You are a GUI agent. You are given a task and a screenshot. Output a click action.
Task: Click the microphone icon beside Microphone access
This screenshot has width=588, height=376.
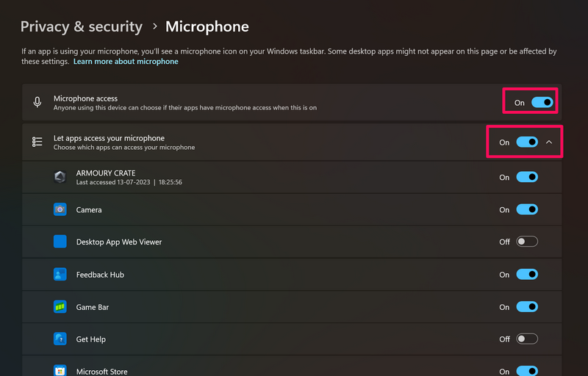pos(37,102)
